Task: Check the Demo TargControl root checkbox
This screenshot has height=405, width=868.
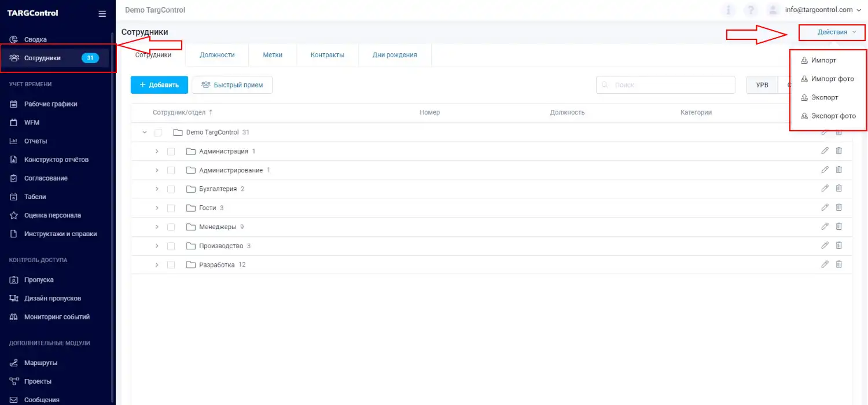Action: coord(158,132)
